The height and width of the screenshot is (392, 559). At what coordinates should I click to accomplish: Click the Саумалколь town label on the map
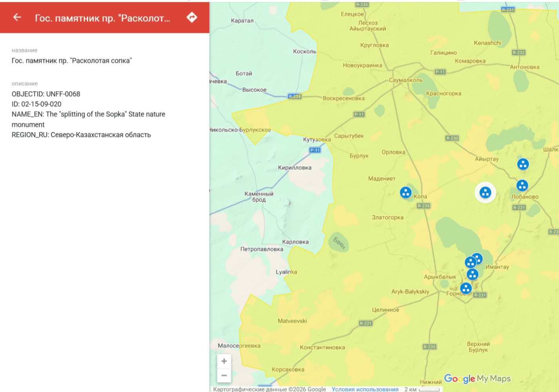(x=406, y=80)
